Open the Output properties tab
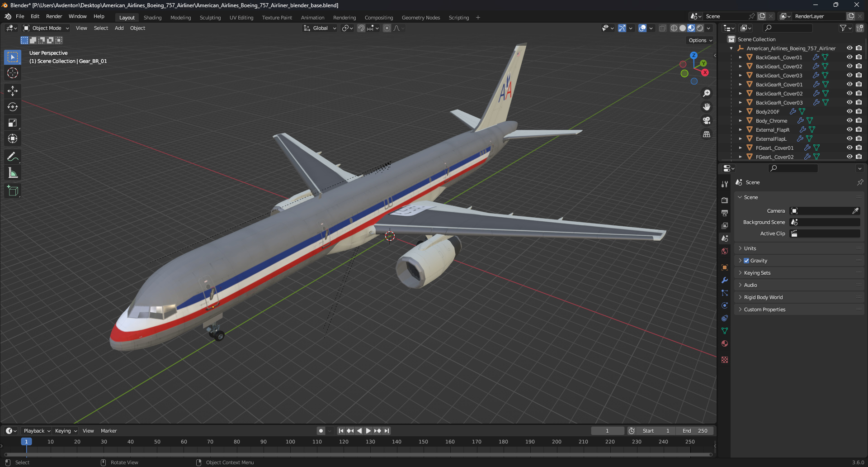 [725, 213]
